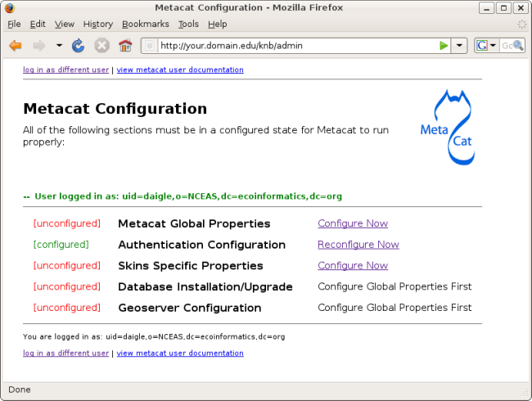
Task: Open the History menu
Action: click(97, 25)
